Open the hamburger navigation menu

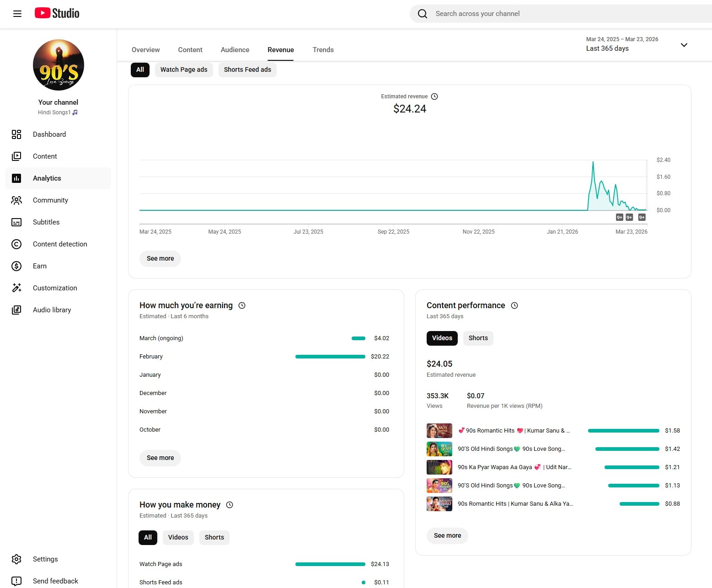(17, 14)
